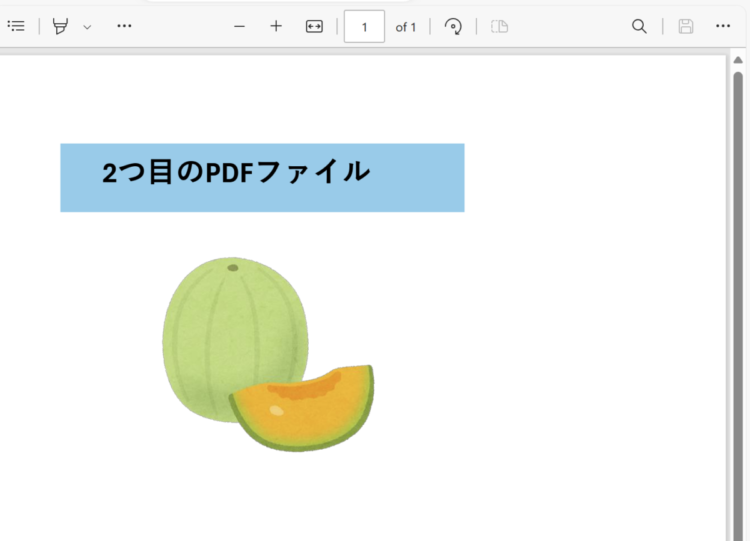Rotate the PDF page
This screenshot has width=750, height=541.
coord(453,26)
